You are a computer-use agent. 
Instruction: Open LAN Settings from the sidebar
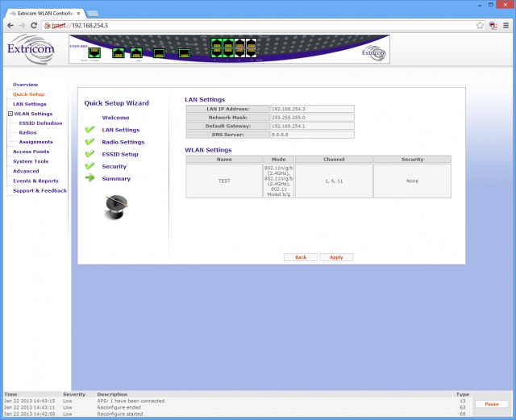point(30,104)
